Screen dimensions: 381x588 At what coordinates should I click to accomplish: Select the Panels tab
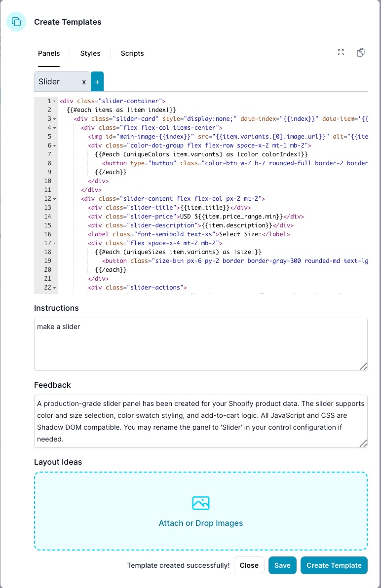(x=49, y=53)
